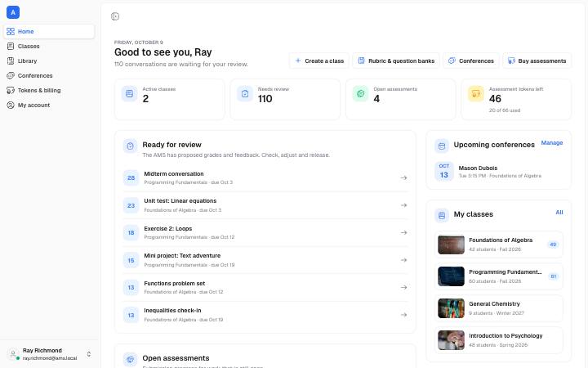Click the Open assessments green icon
This screenshot has width=588, height=368.
360,93
